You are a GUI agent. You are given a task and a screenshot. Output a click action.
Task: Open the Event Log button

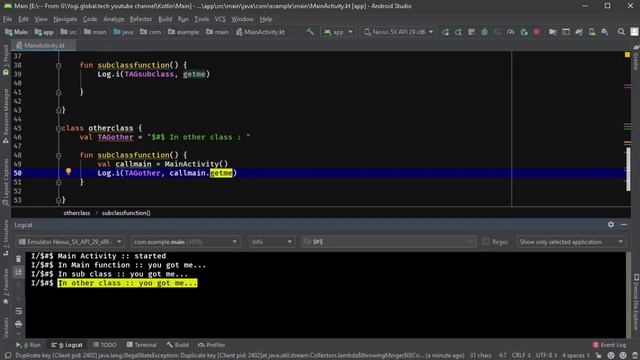[x=609, y=345]
